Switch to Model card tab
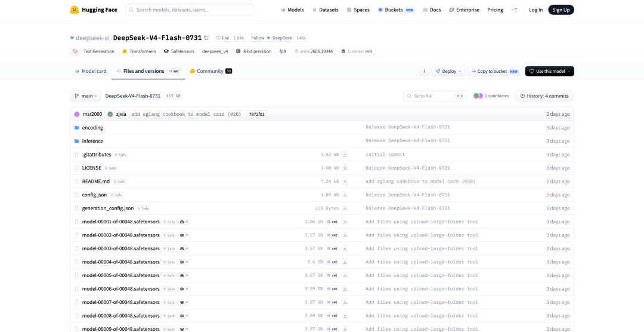The image size is (644, 332). [91, 71]
